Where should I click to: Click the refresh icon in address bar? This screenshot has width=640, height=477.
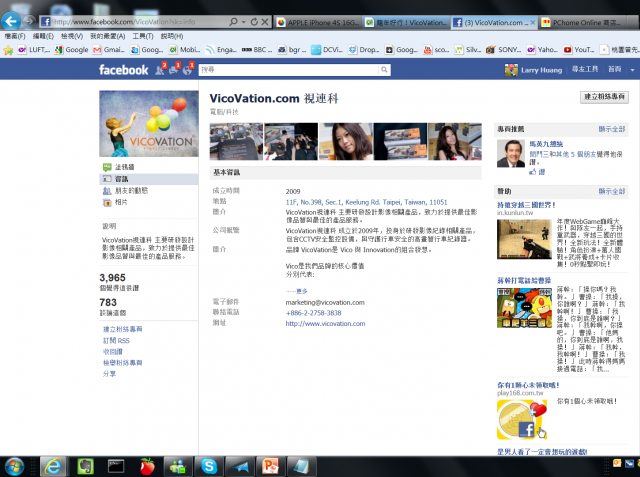tap(254, 22)
